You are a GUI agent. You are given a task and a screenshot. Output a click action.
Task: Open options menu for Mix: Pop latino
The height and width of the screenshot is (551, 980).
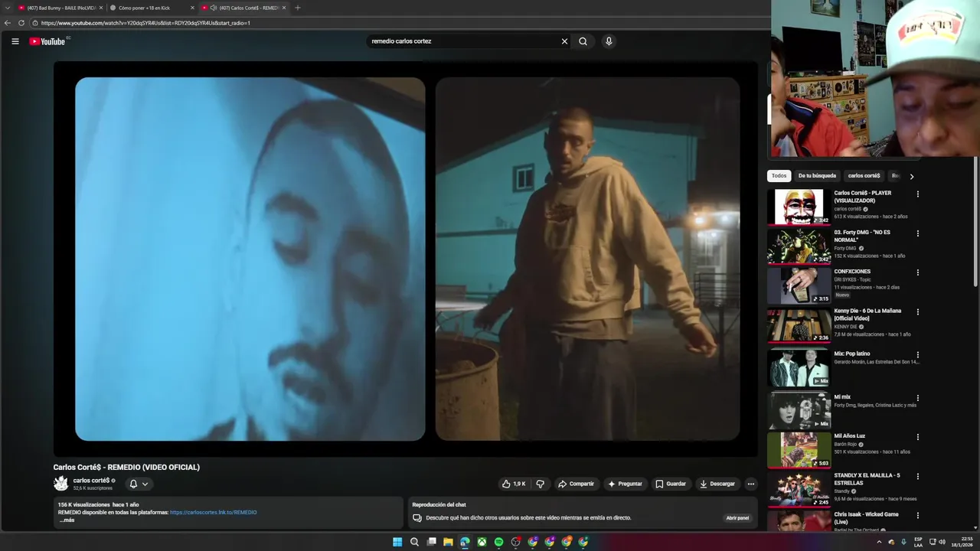(917, 355)
